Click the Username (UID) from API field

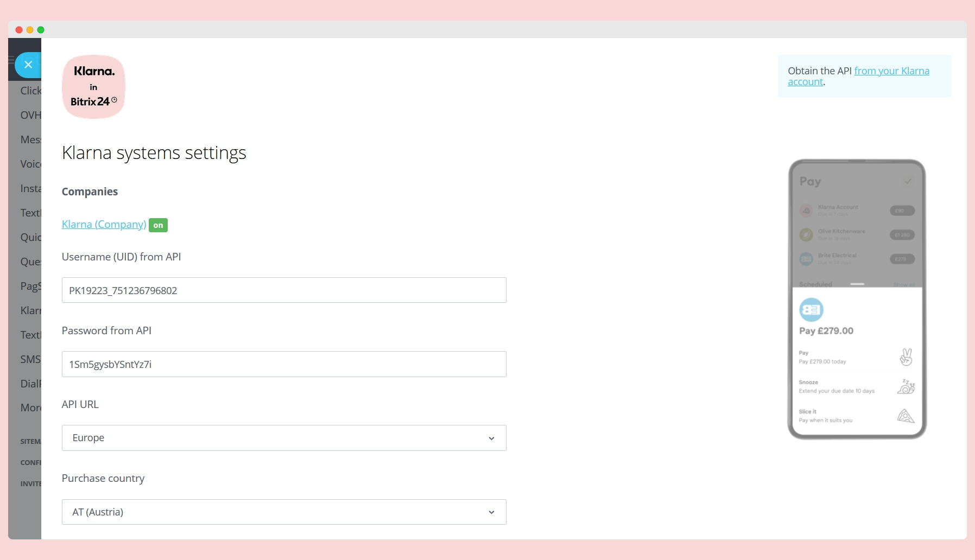point(284,290)
